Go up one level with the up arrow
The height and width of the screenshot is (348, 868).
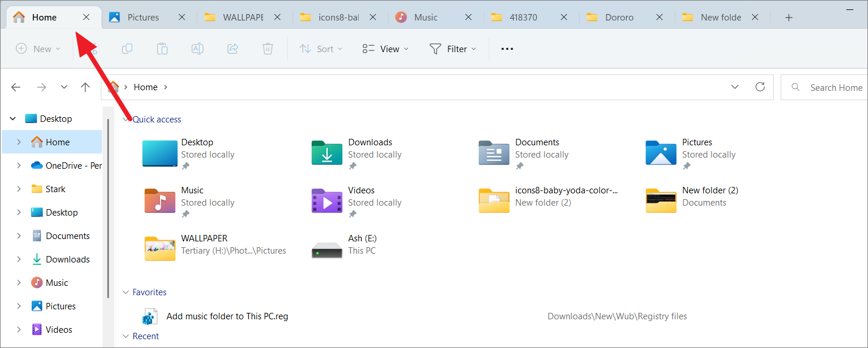(x=86, y=87)
